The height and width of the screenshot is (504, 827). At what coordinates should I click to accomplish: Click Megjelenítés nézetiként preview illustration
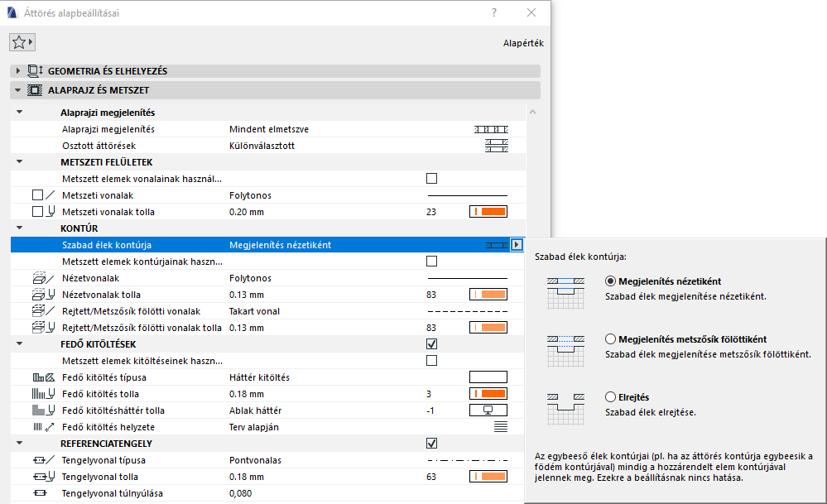click(x=565, y=293)
